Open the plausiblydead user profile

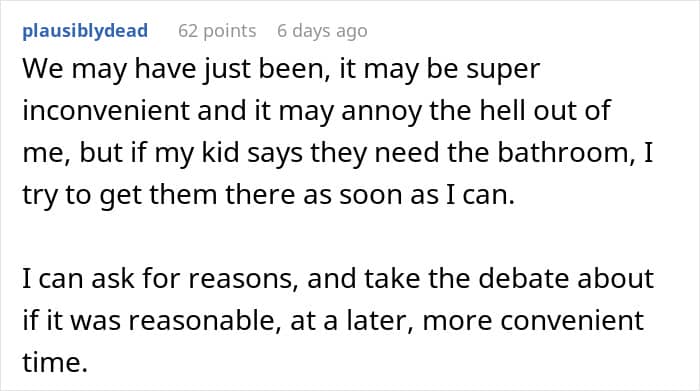click(x=85, y=31)
